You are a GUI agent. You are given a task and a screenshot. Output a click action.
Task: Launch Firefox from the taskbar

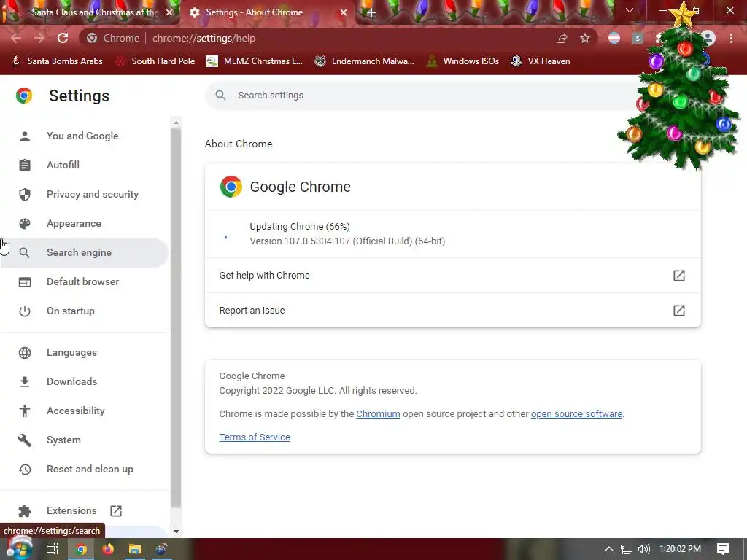(108, 549)
